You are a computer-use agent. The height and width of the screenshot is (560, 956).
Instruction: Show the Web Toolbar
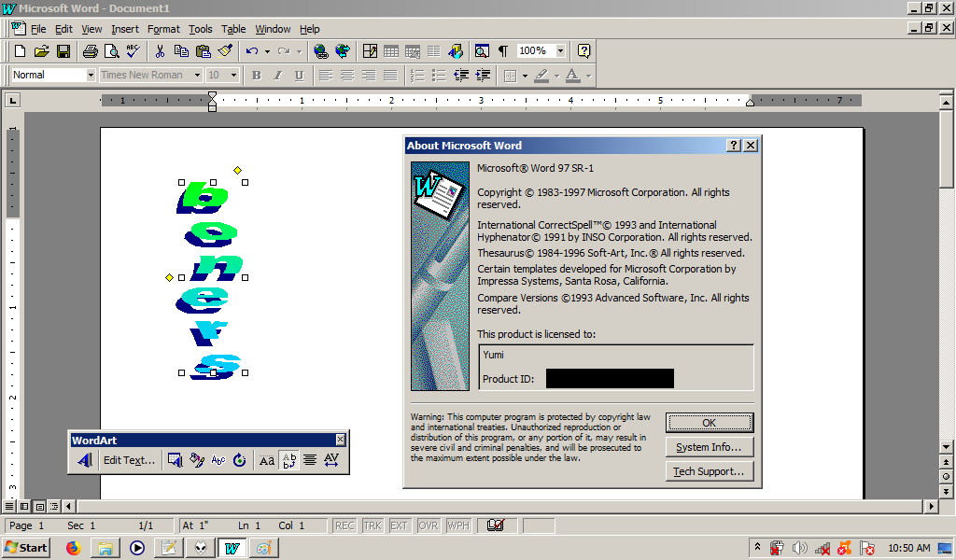[x=343, y=51]
